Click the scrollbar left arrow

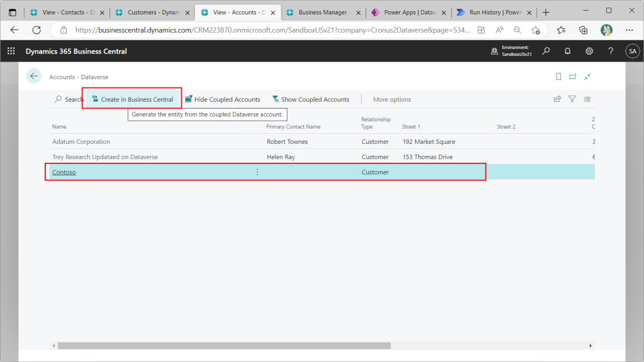tap(54, 346)
